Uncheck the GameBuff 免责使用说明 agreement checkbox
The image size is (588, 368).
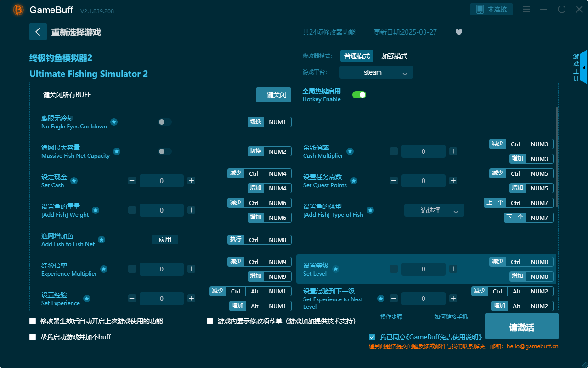coord(372,337)
